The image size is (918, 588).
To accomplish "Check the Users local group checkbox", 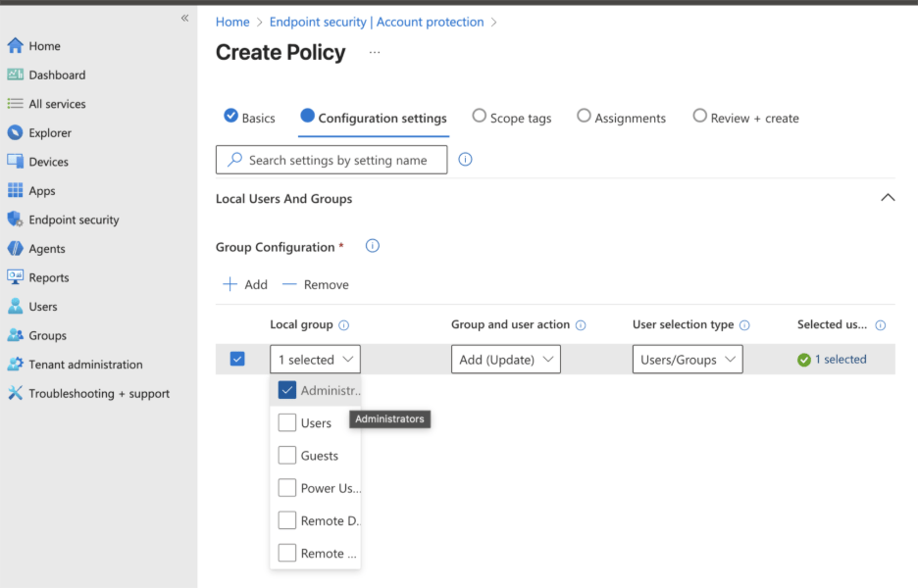I will tap(287, 422).
